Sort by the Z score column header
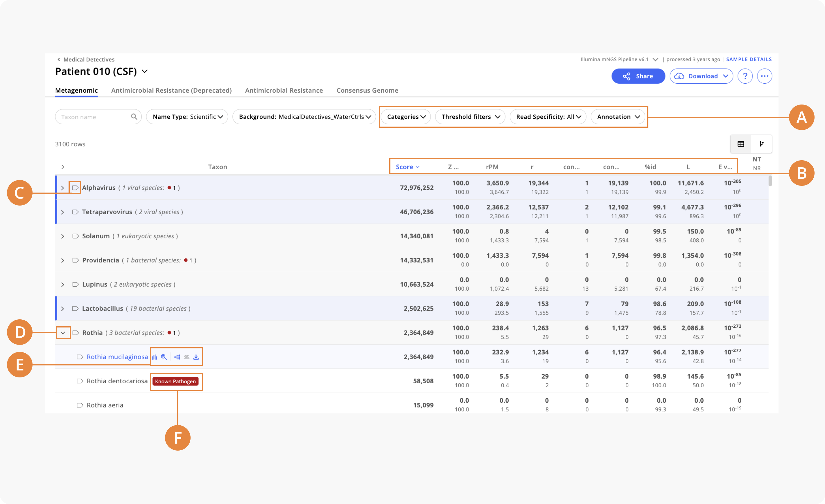Viewport: 825px width, 504px height. tap(453, 167)
